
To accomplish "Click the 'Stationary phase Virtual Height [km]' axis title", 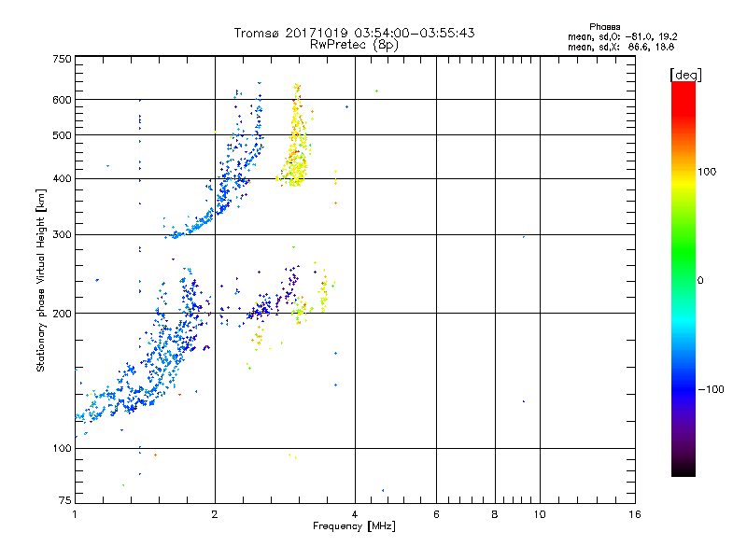I will click(x=41, y=280).
